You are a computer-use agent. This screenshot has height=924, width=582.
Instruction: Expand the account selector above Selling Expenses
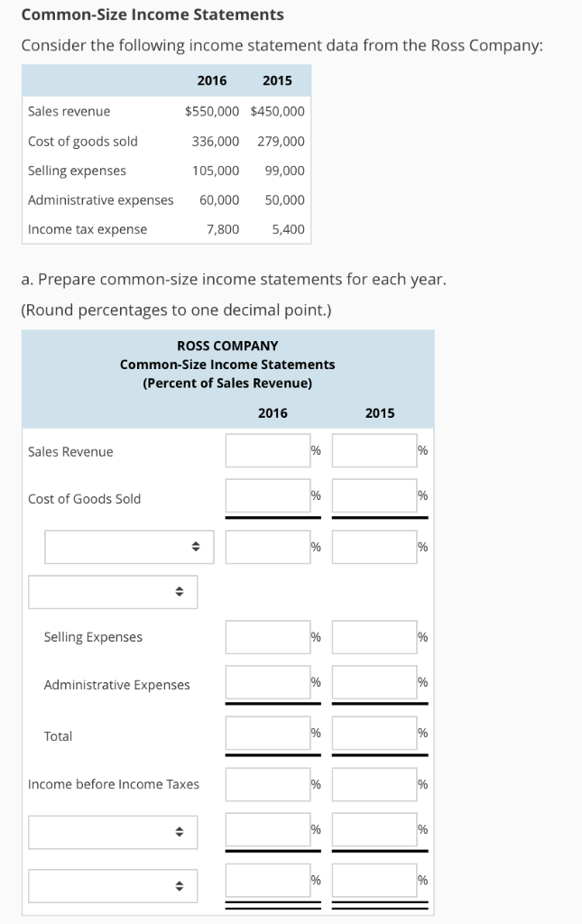(112, 591)
